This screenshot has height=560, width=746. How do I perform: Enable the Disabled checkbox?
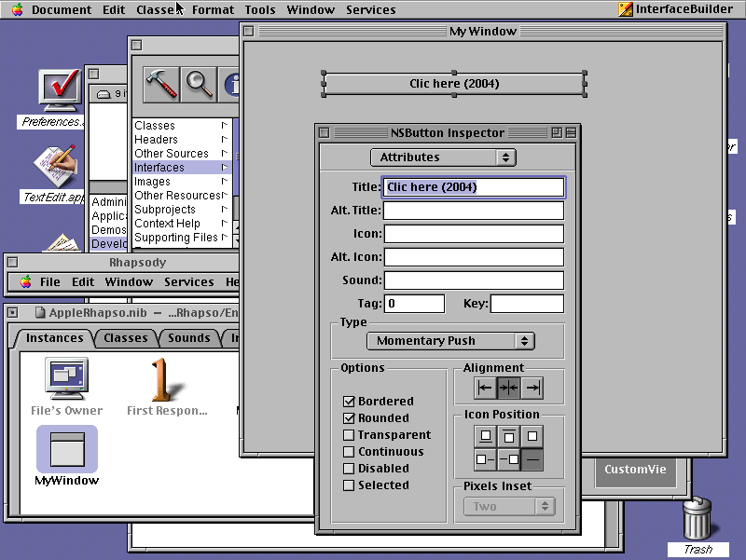click(x=349, y=469)
